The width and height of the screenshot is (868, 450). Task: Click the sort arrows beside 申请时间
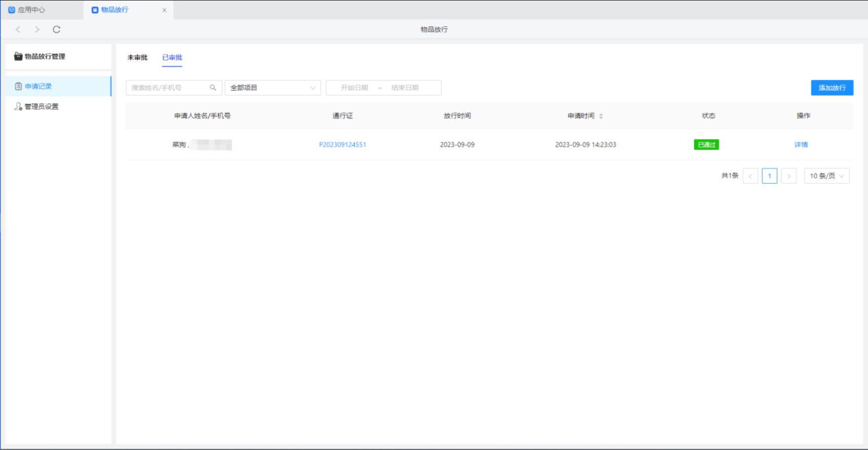601,116
